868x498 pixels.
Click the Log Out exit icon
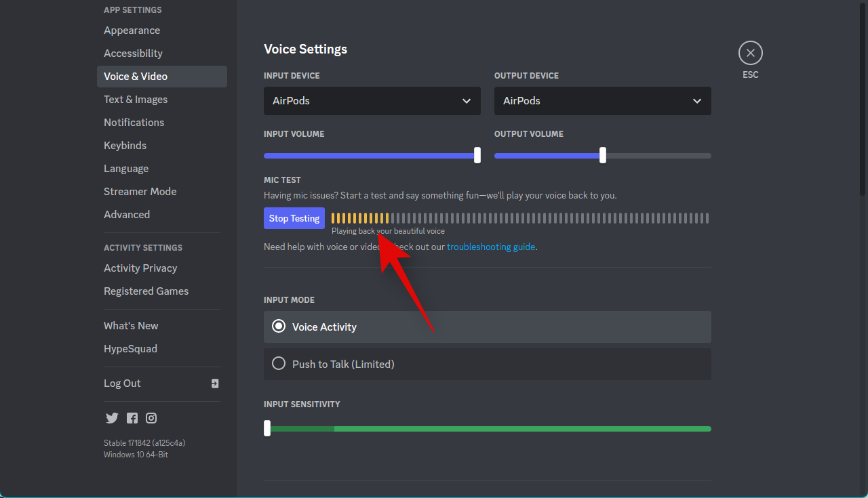click(215, 383)
